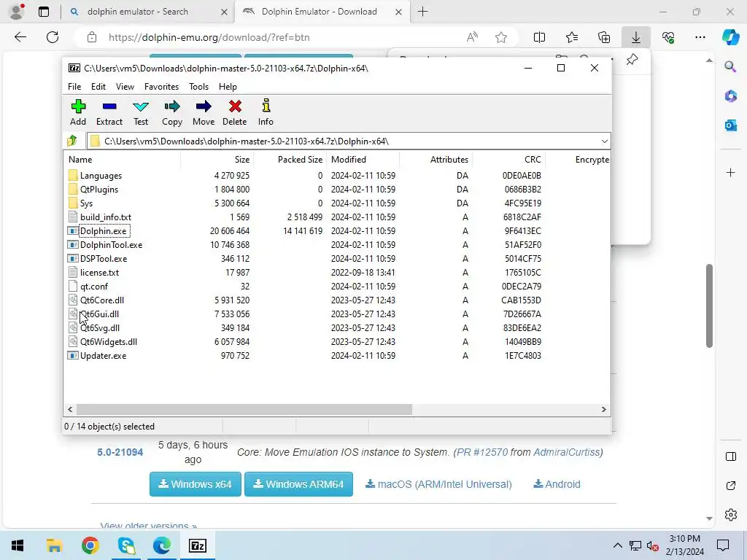Open Favorites menu in 7-Zip

tap(161, 87)
